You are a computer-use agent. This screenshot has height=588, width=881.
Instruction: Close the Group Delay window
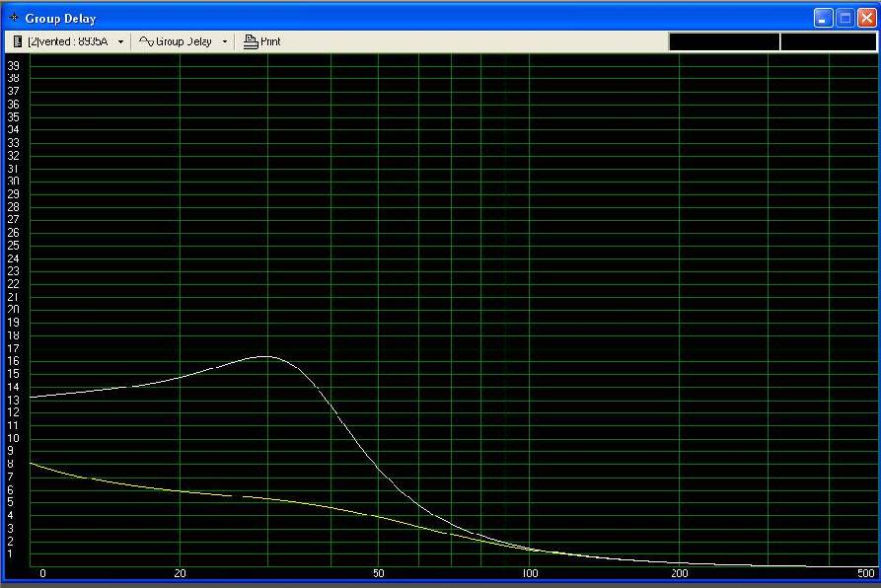867,18
